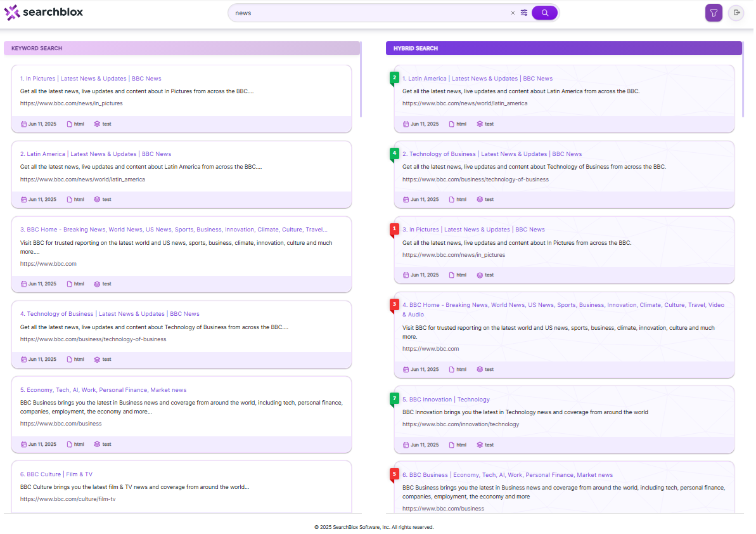Click calendar icon on hybrid In Pictures result
756x534 pixels.
407,276
